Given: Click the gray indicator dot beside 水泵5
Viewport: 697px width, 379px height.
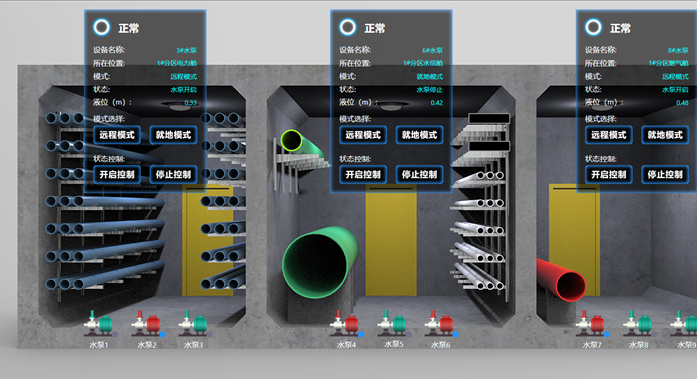Looking at the screenshot, I should (408, 334).
